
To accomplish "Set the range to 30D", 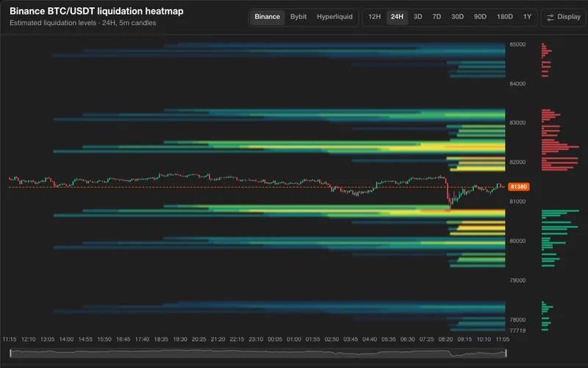I will (x=457, y=17).
